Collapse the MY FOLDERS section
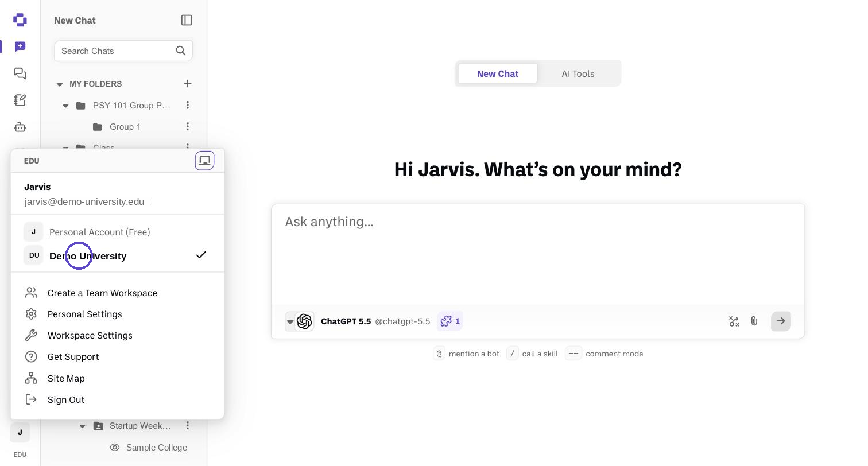868x466 pixels. click(60, 84)
